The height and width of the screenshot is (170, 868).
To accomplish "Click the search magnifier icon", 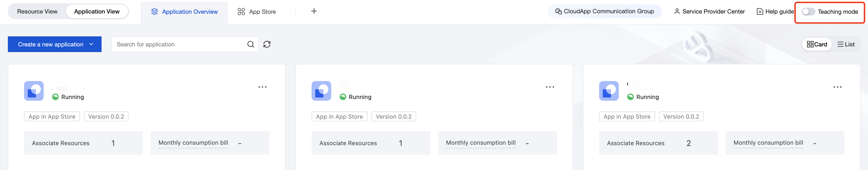I will (250, 44).
